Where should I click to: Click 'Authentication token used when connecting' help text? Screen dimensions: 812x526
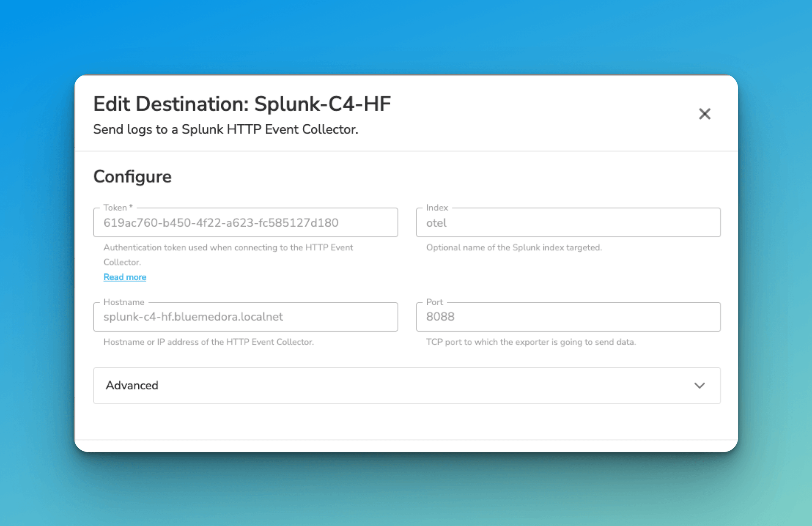pos(228,255)
